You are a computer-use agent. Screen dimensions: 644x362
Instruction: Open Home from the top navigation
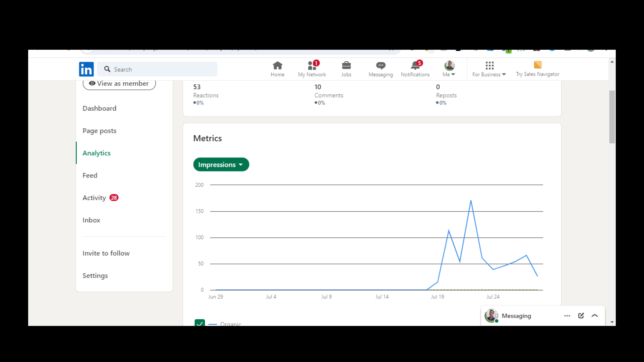click(x=277, y=69)
